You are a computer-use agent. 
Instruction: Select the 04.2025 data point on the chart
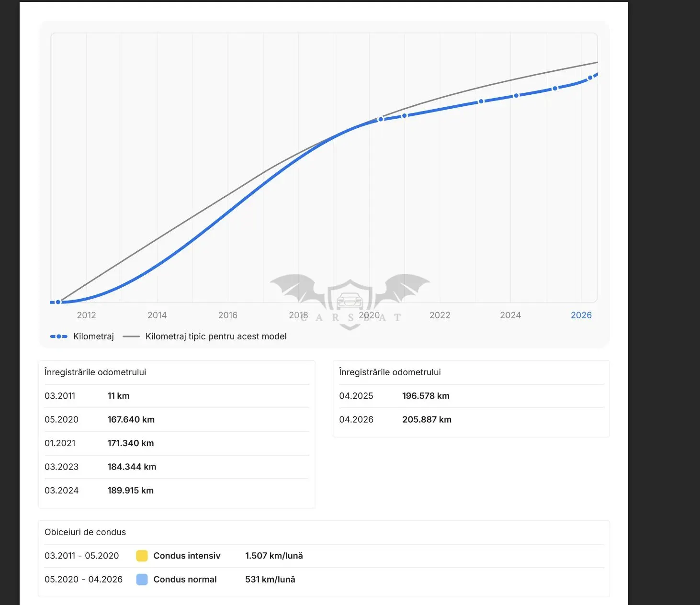point(555,89)
